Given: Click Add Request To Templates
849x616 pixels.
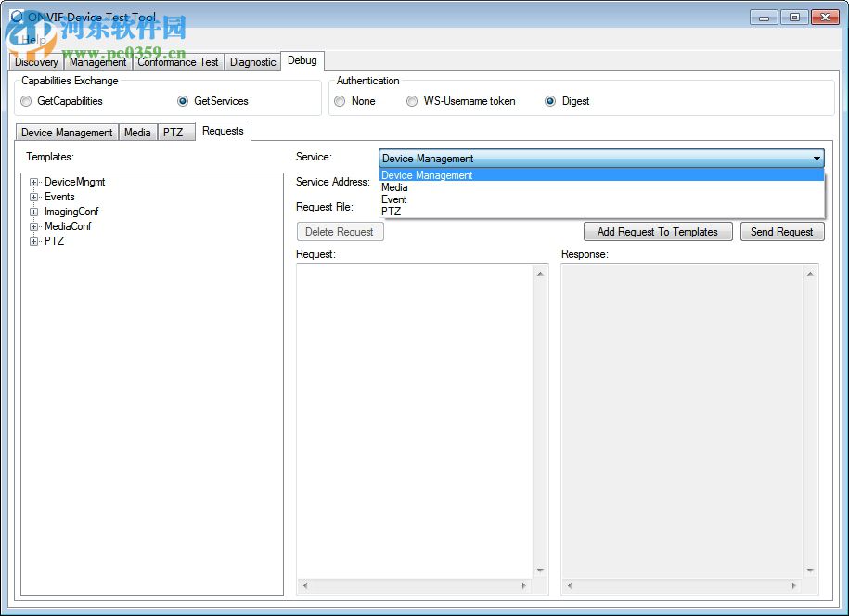Looking at the screenshot, I should point(658,231).
